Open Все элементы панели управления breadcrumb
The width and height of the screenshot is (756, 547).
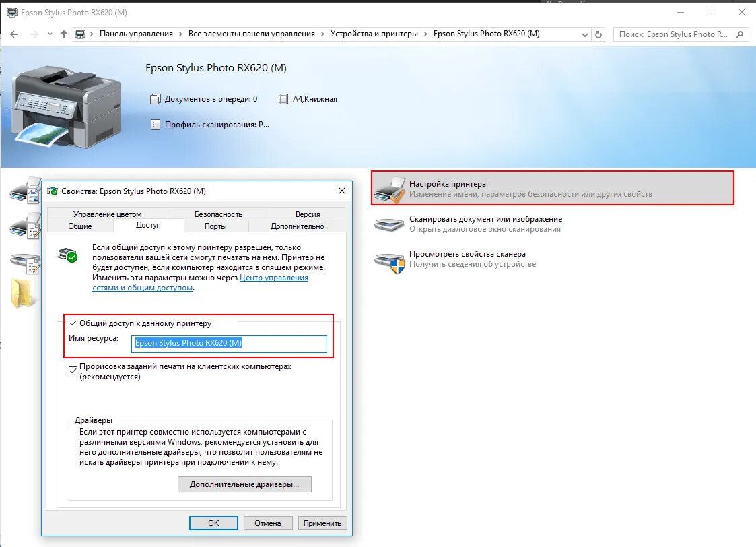(x=251, y=34)
